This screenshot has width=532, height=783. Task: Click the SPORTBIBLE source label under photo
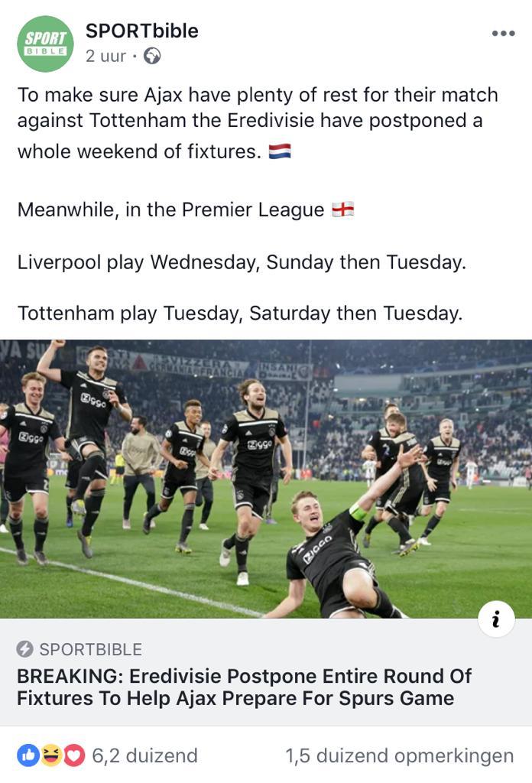click(91, 649)
